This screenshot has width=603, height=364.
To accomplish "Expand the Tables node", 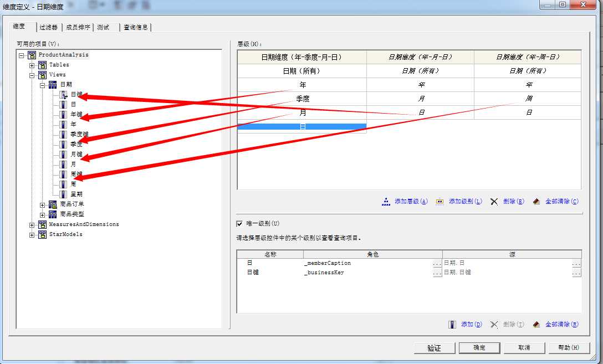I will coord(32,65).
